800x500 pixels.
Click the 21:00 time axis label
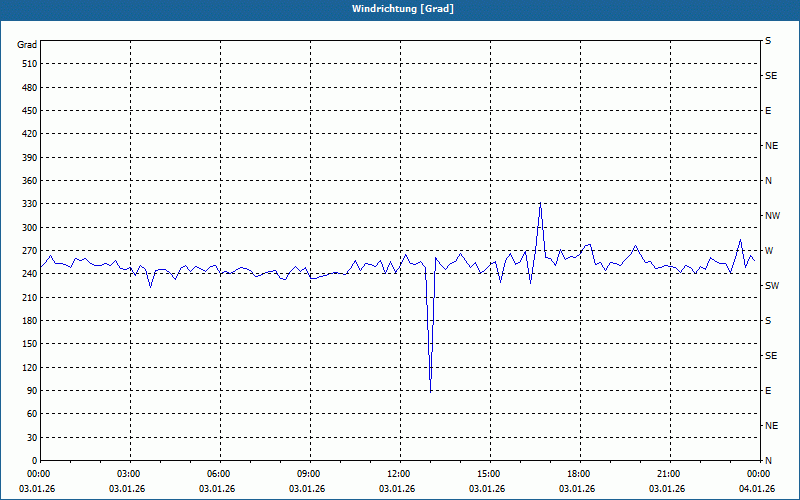[668, 474]
